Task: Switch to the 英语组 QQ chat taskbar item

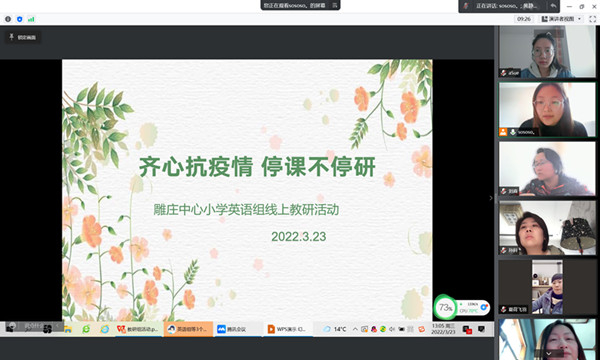Action: (188, 329)
